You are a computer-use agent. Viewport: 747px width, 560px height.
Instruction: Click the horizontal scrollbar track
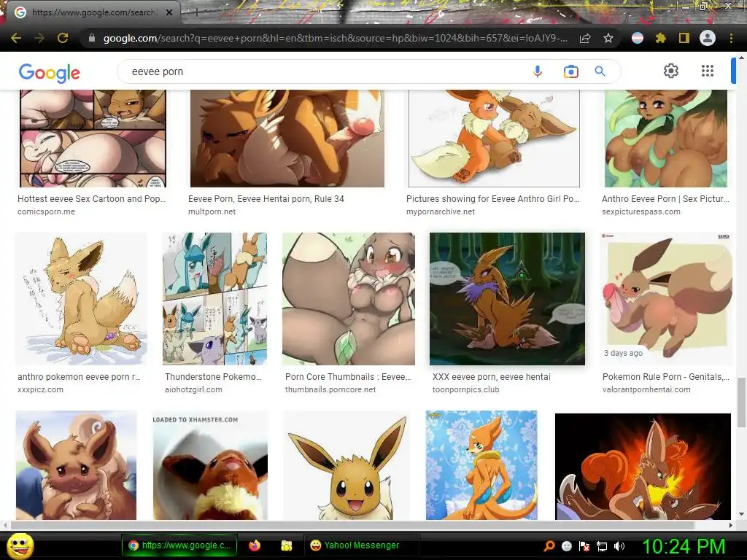coord(368,525)
